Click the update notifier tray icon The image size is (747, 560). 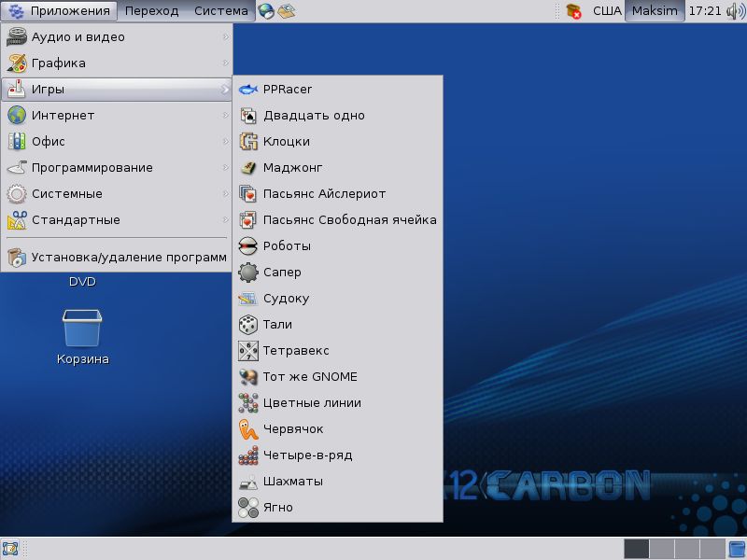click(x=573, y=11)
